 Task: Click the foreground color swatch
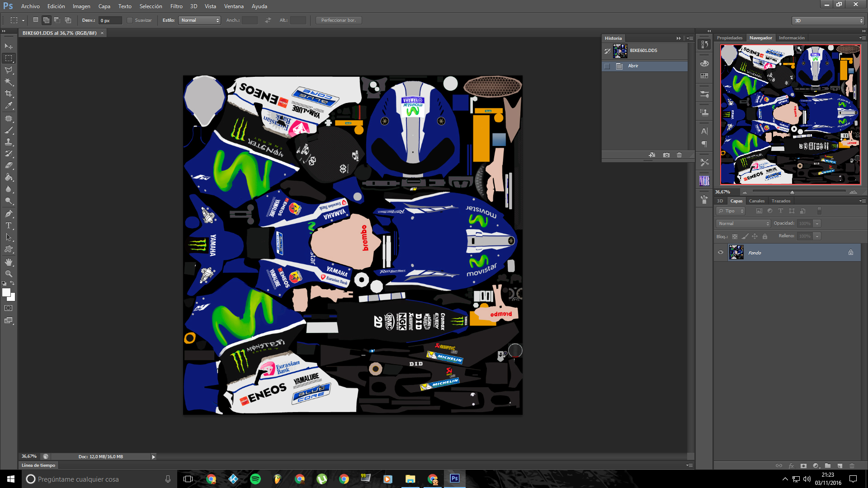(x=6, y=293)
